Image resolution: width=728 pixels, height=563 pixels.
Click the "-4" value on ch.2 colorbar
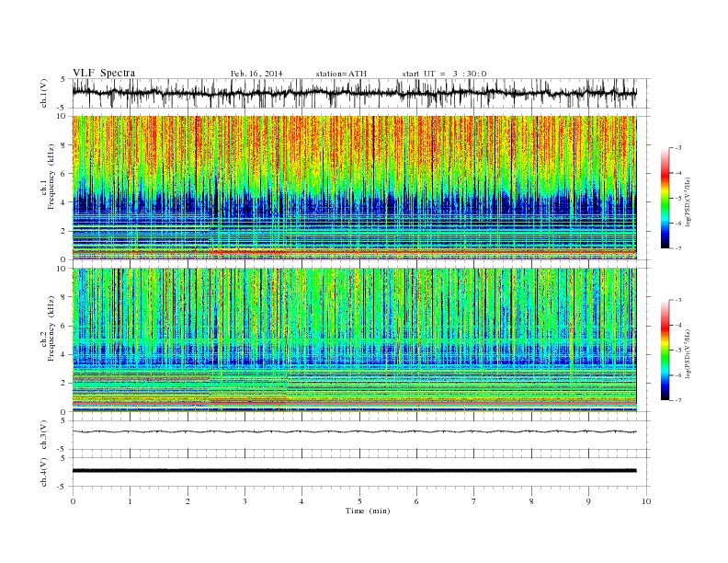[678, 325]
